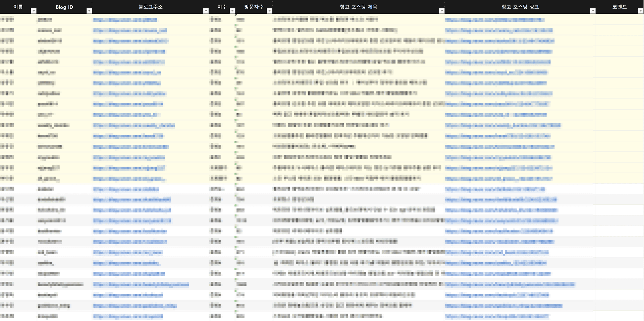The height and width of the screenshot is (321, 644).
Task: Open the filter icon on 지수 column
Action: pyautogui.click(x=232, y=10)
